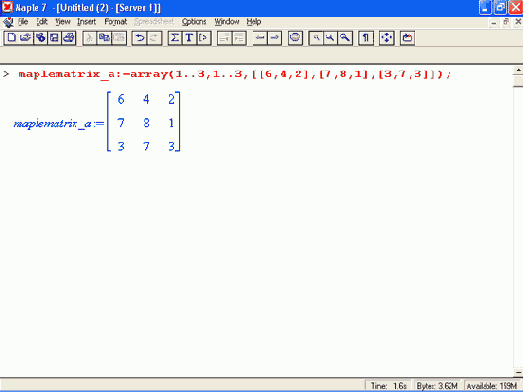Insert a new execution group with the [> icon
The image size is (523, 392).
click(x=203, y=38)
